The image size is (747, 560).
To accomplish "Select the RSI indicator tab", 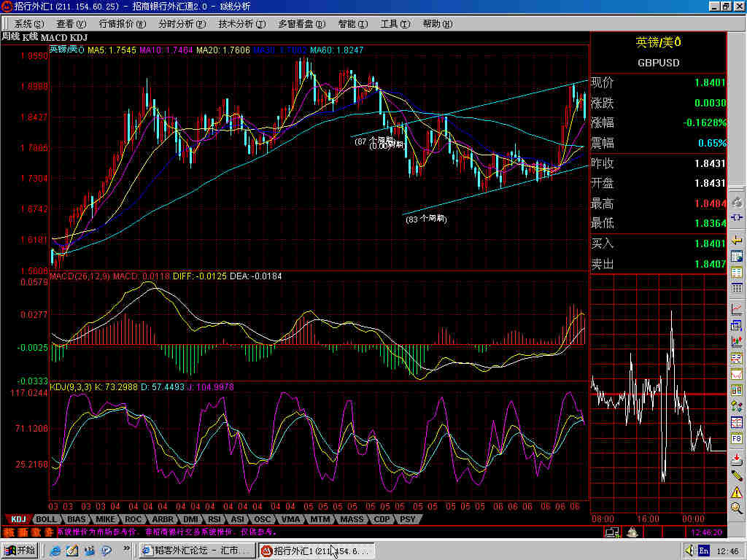I will point(214,519).
